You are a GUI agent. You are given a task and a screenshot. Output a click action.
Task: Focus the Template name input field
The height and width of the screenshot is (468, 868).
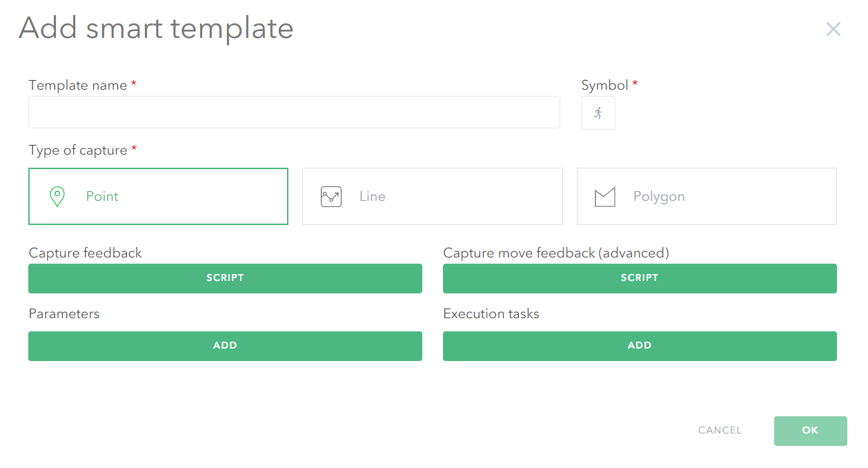click(294, 112)
